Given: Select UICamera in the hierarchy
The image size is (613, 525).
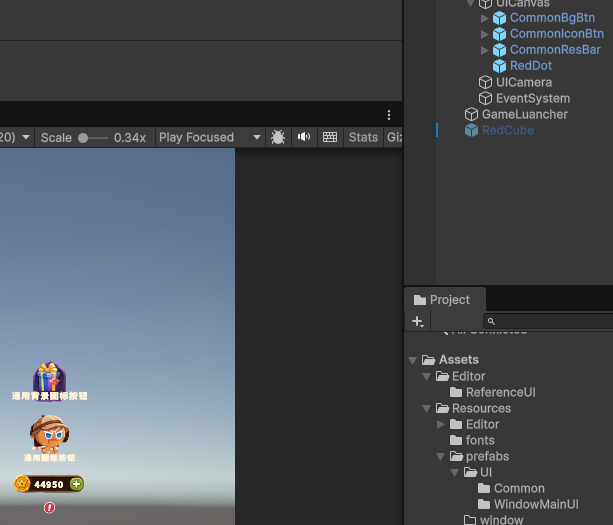Looking at the screenshot, I should pos(524,82).
